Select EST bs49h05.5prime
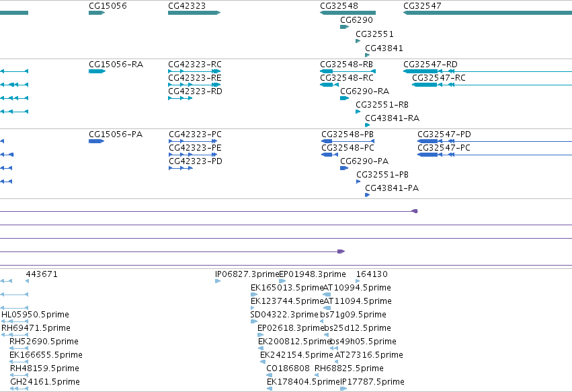This screenshot has height=392, width=572. (x=363, y=342)
